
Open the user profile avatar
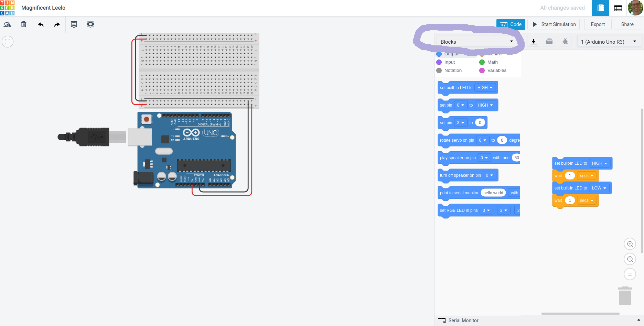tap(635, 8)
